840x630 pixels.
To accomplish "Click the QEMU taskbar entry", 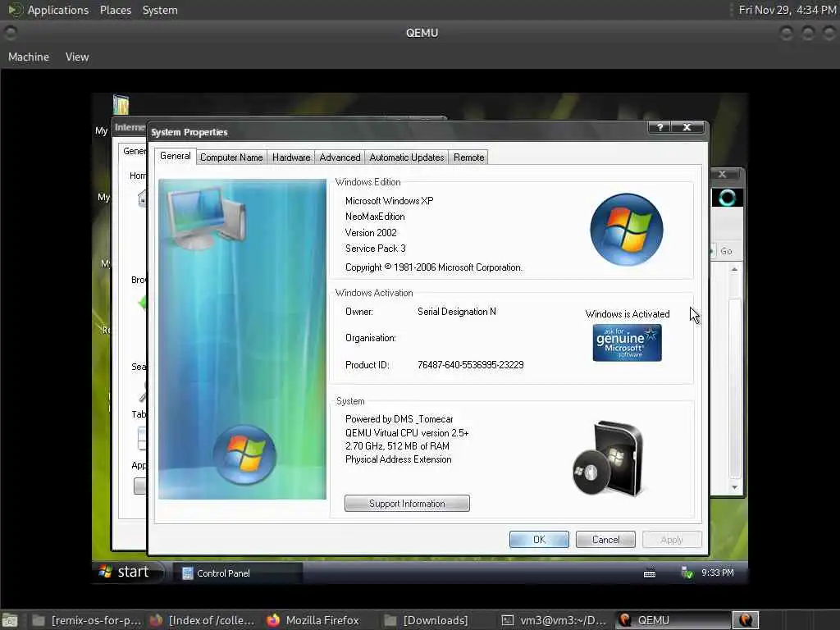I will [671, 620].
